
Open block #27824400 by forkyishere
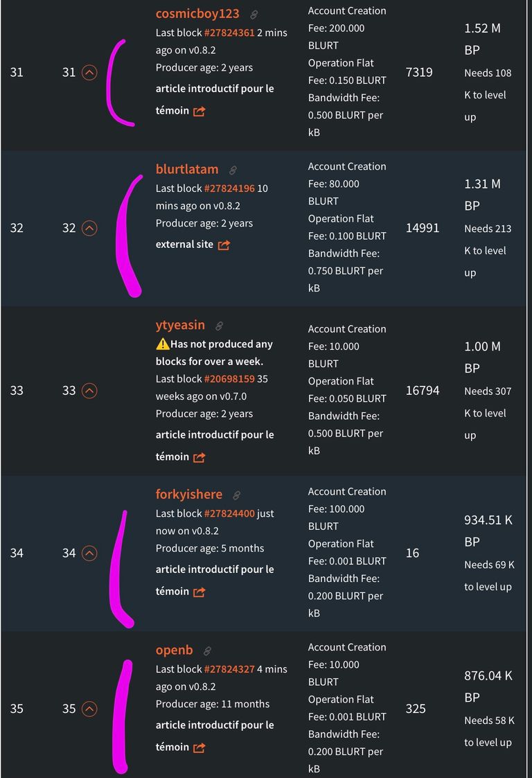click(x=229, y=513)
